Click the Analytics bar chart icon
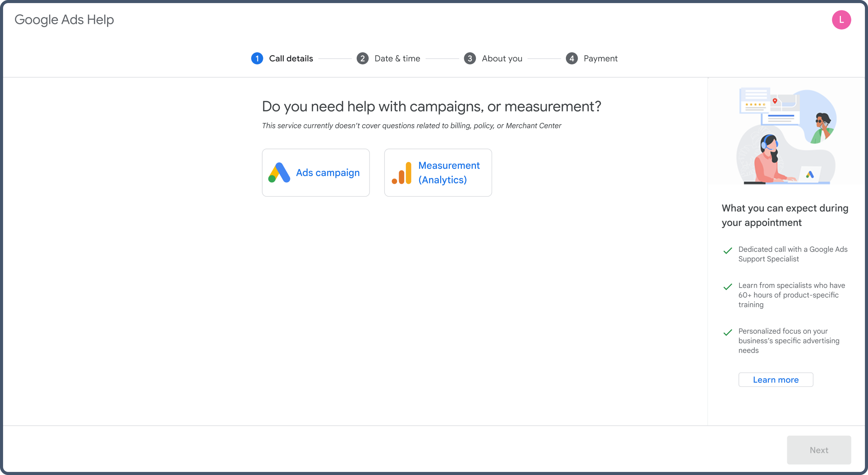Screen dimensions: 868x475 click(401, 173)
